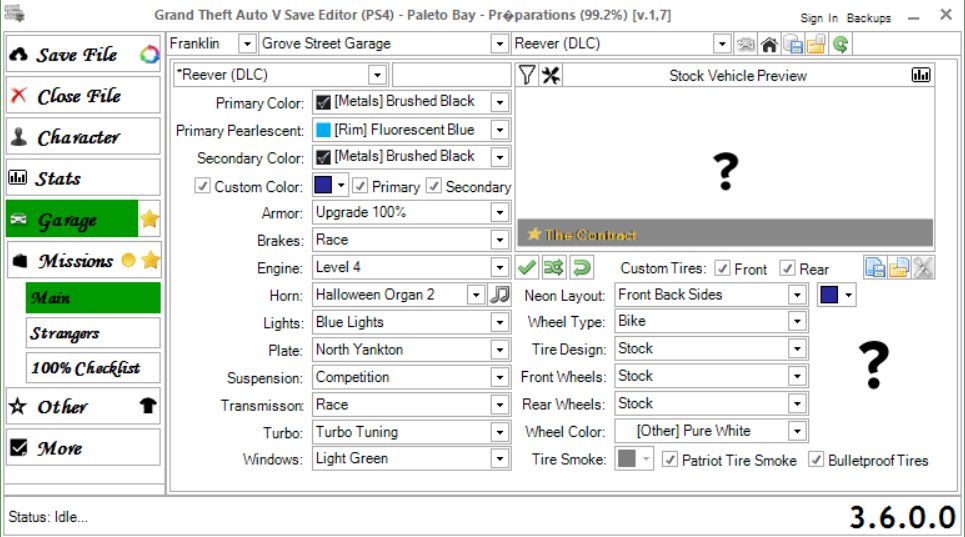
Task: Play the horn with the music note icon
Action: (500, 295)
